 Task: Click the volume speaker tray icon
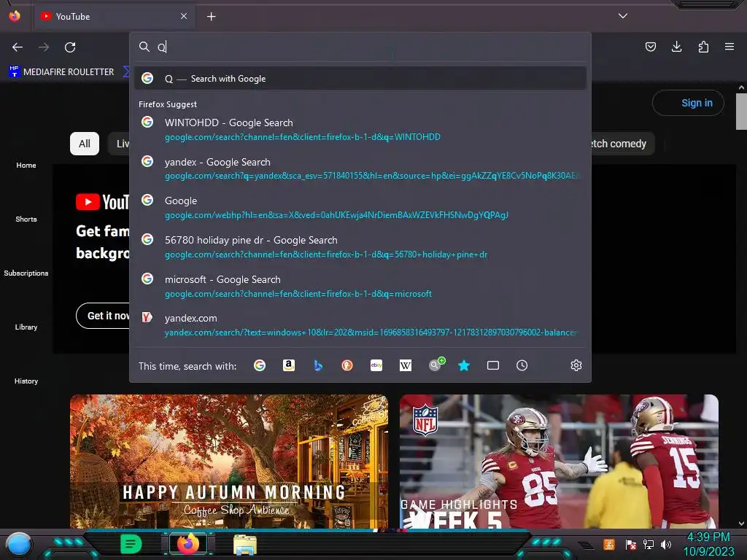(665, 544)
